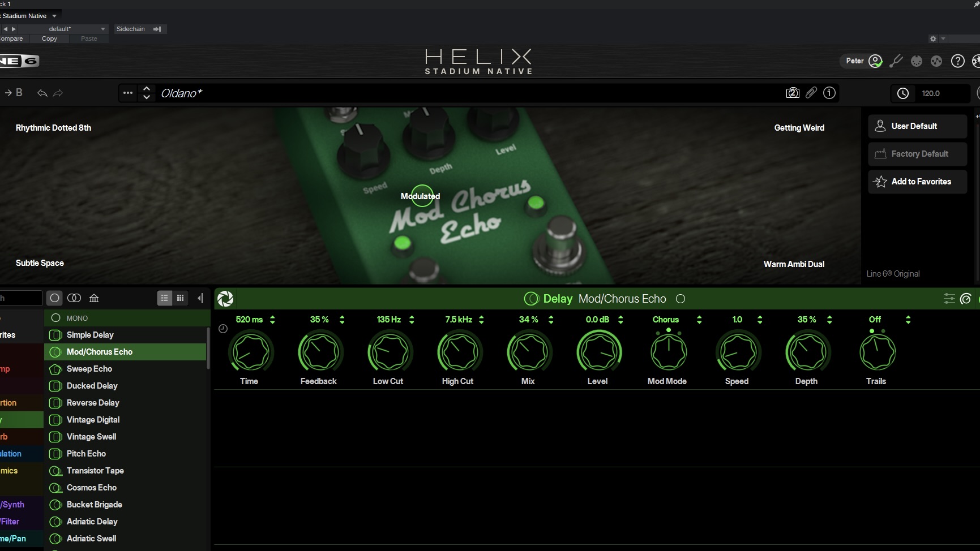Select the Warm Ambi Dual preset
Viewport: 980px width, 551px height.
tap(794, 264)
